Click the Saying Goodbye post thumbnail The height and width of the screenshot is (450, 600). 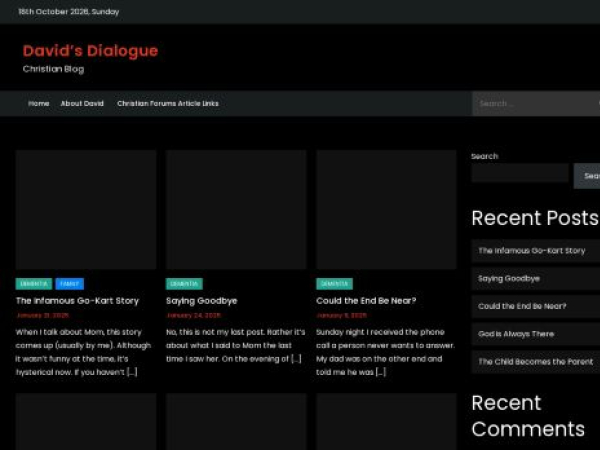tap(236, 210)
